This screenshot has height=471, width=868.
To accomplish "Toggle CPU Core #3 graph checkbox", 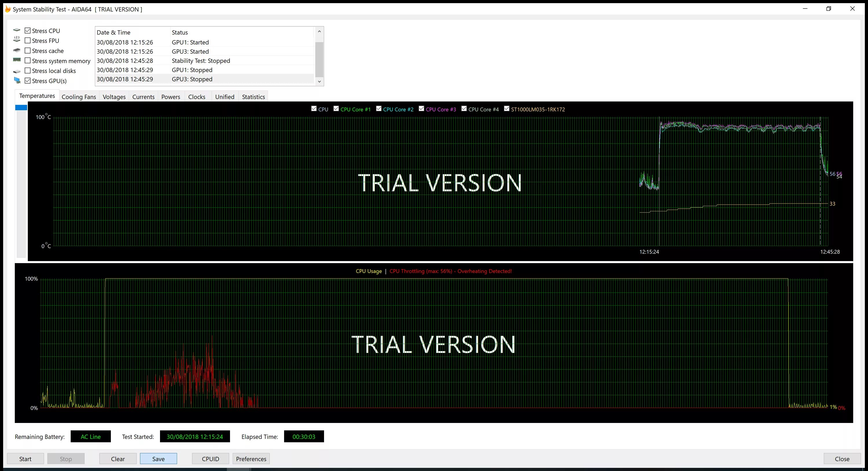I will [421, 109].
